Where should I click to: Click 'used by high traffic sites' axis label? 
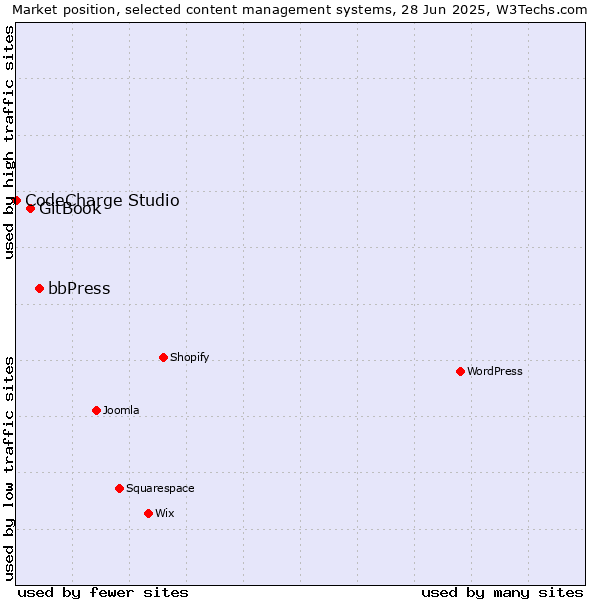click(x=9, y=142)
